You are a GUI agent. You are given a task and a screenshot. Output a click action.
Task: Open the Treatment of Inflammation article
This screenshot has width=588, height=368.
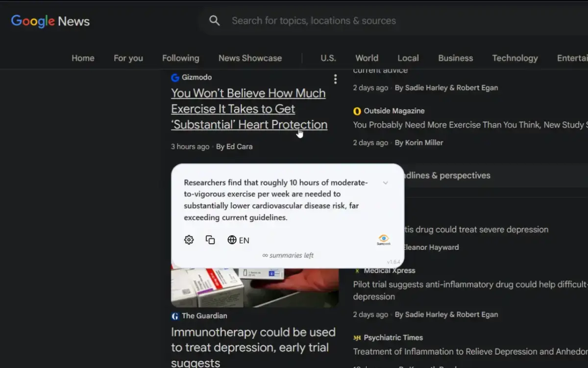coord(470,351)
